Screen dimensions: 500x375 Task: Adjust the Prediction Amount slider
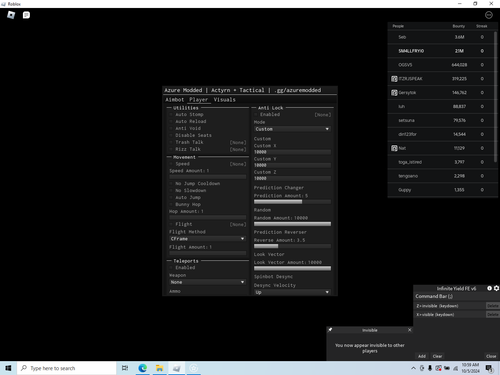292,202
